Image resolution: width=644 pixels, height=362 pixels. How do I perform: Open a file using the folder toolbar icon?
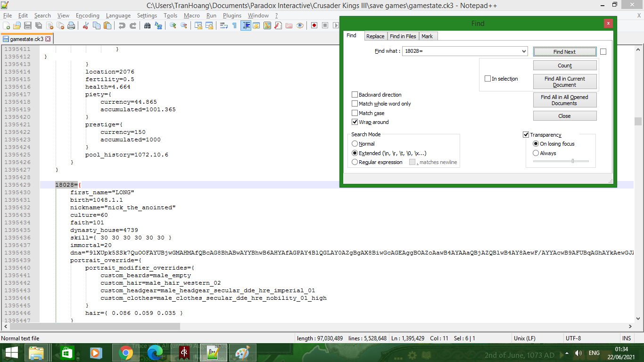[x=17, y=25]
